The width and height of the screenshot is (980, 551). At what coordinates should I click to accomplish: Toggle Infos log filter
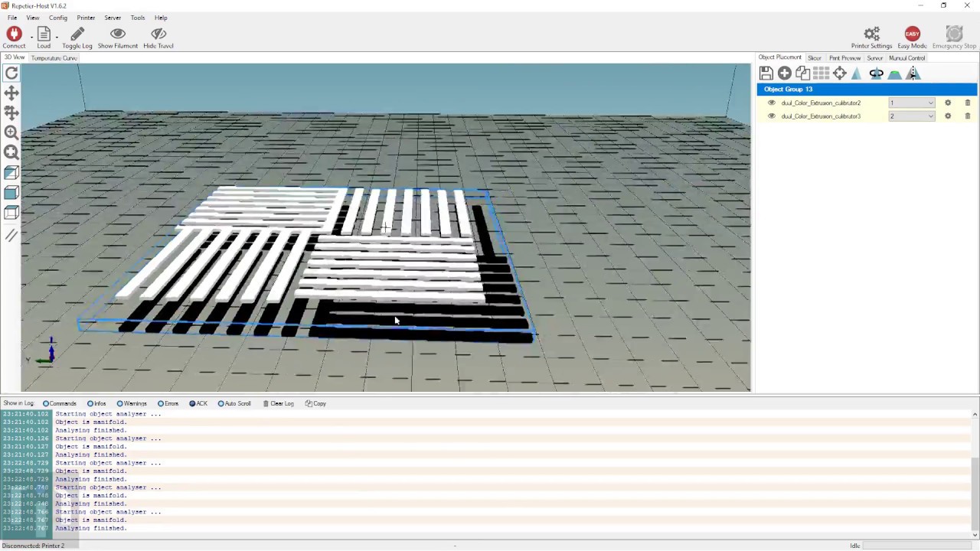coord(96,403)
